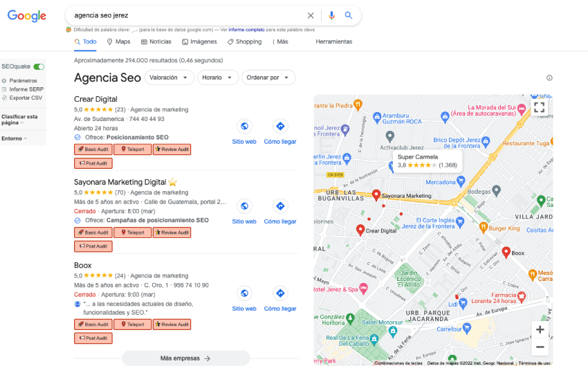Click the El Corte Inglés shopping pin
Image resolution: width=588 pixels, height=375 pixels.
click(x=460, y=222)
